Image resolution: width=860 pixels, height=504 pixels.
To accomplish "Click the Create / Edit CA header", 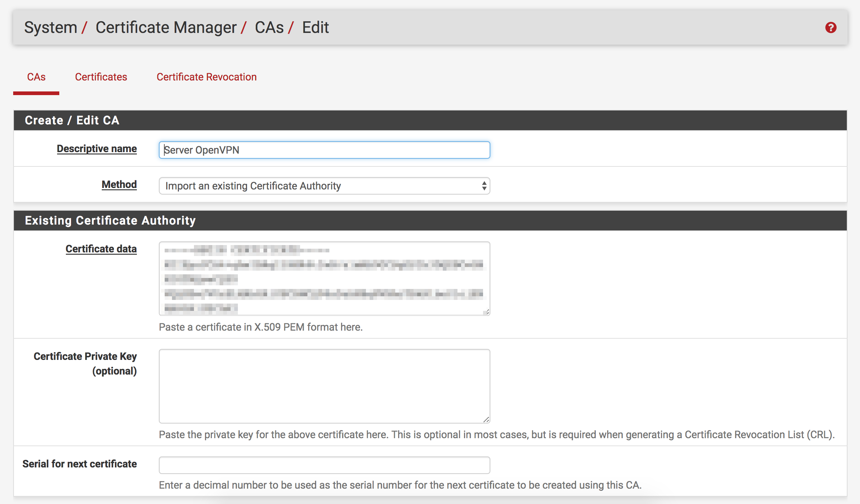I will point(72,120).
